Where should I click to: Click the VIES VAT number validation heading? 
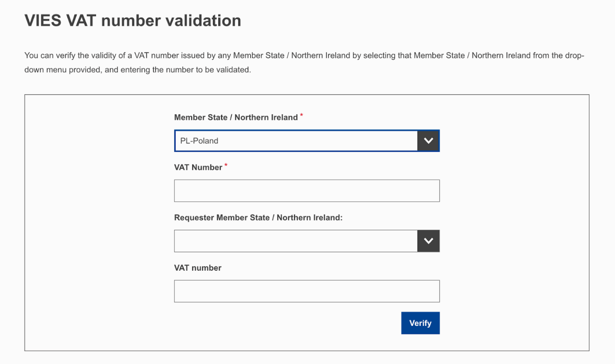pos(133,20)
